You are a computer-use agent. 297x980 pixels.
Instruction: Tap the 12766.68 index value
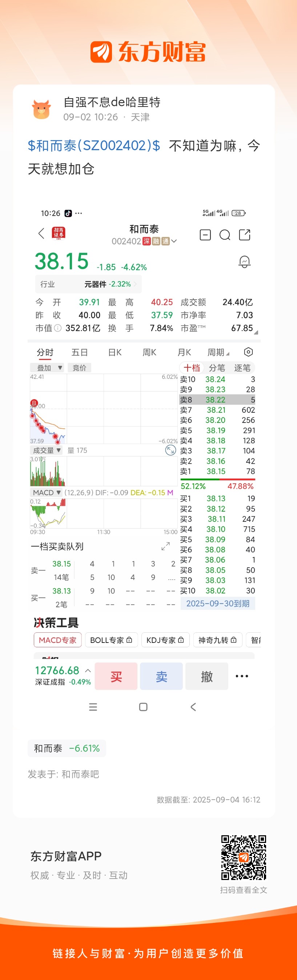[x=57, y=670]
